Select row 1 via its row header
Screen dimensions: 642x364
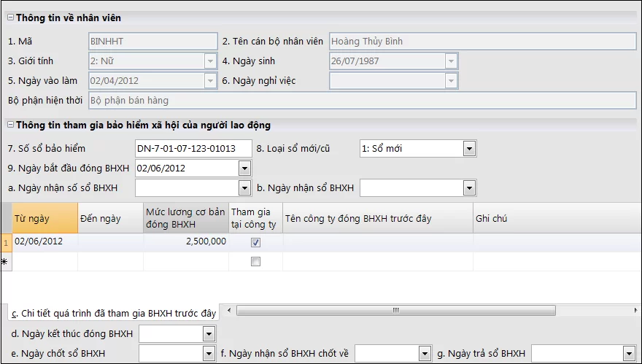click(x=6, y=243)
